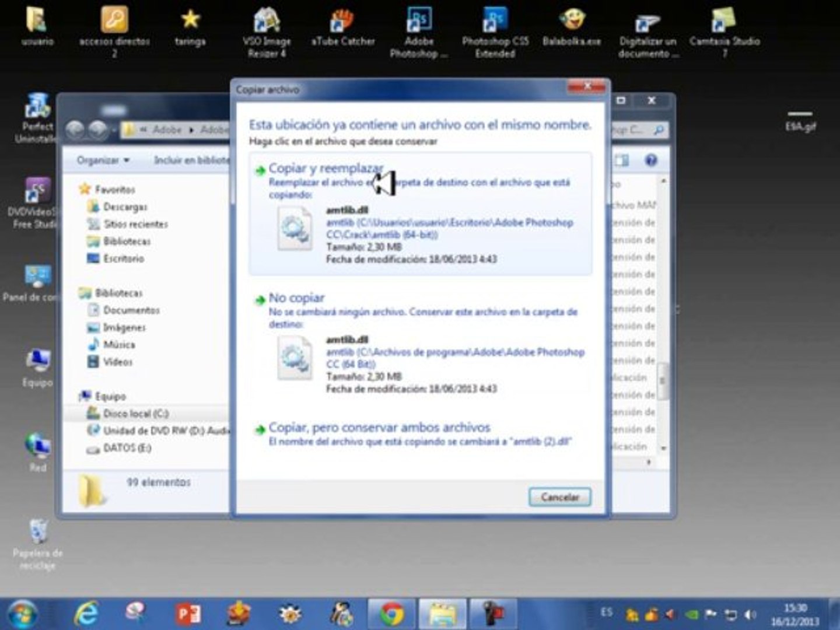Image resolution: width=840 pixels, height=630 pixels.
Task: Select Photoshop CS5 Extended shortcut
Action: pyautogui.click(x=495, y=32)
